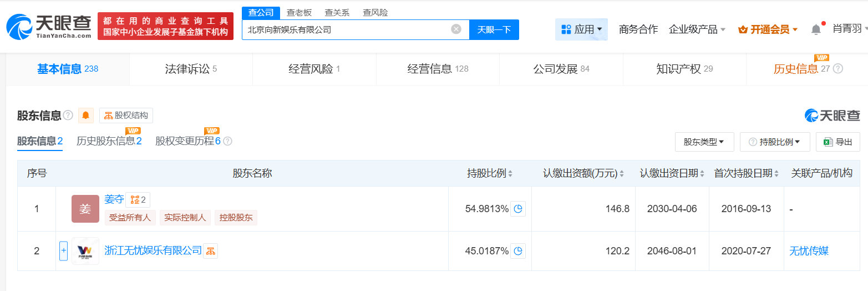Image resolution: width=868 pixels, height=291 pixels.
Task: Click the orange alert bell beside 股东信息
Action: coord(86,116)
